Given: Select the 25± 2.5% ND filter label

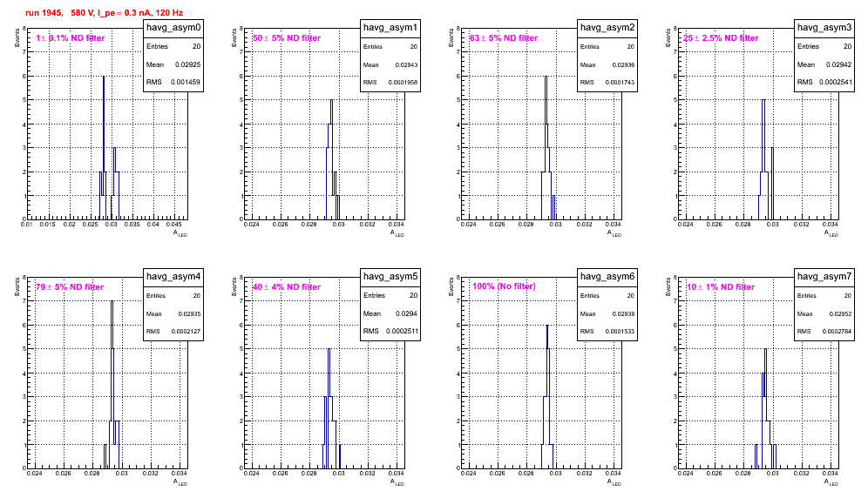Looking at the screenshot, I should click(721, 38).
